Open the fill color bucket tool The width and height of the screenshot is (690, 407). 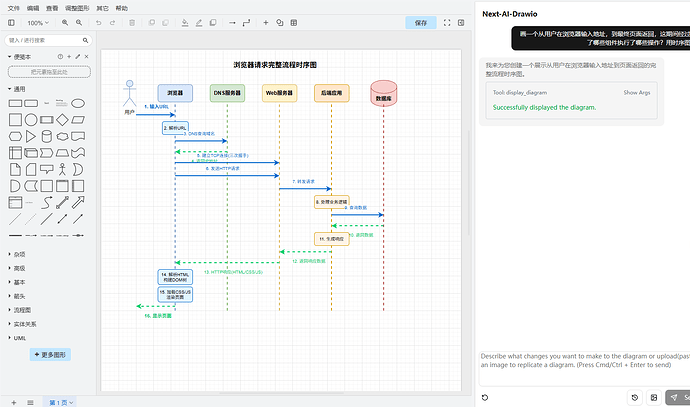[x=185, y=22]
